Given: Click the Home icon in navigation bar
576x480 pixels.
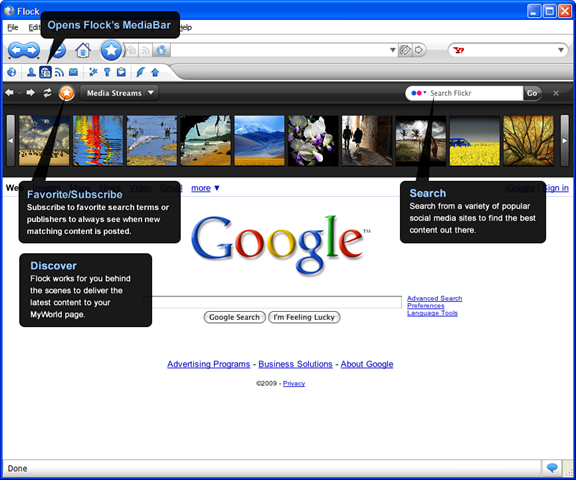Looking at the screenshot, I should point(83,50).
